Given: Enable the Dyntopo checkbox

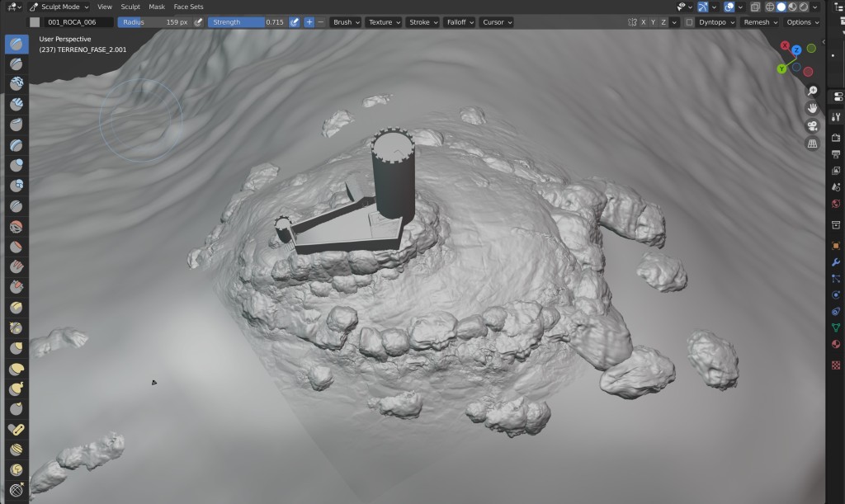Looking at the screenshot, I should pos(689,22).
